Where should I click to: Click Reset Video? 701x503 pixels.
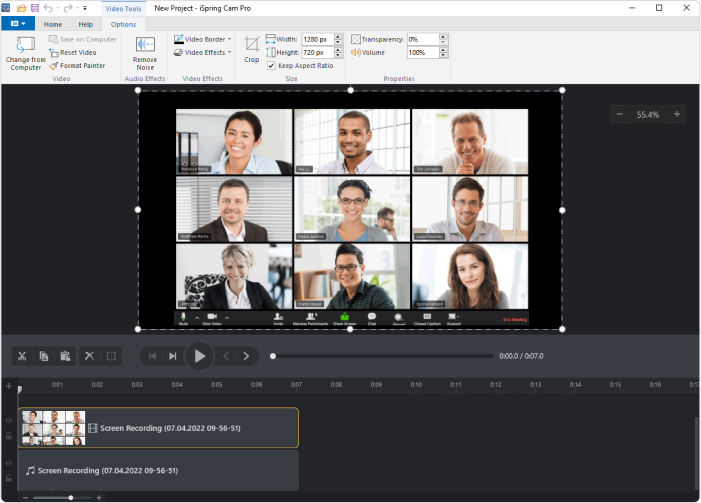coord(72,52)
